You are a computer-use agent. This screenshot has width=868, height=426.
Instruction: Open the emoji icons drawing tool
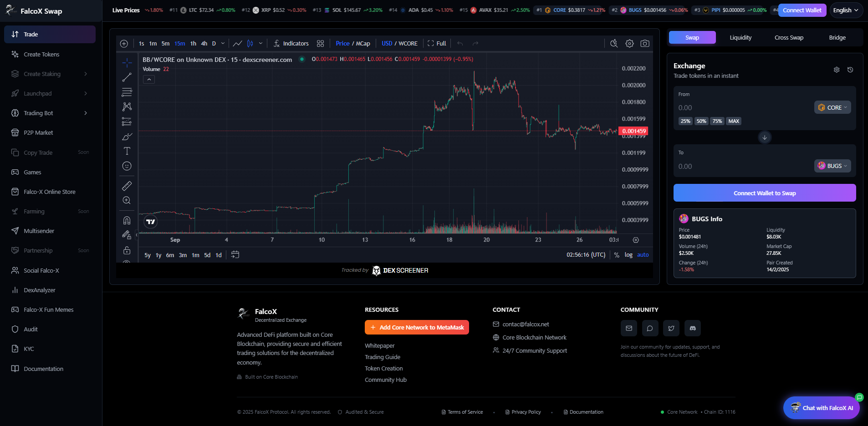tap(127, 166)
